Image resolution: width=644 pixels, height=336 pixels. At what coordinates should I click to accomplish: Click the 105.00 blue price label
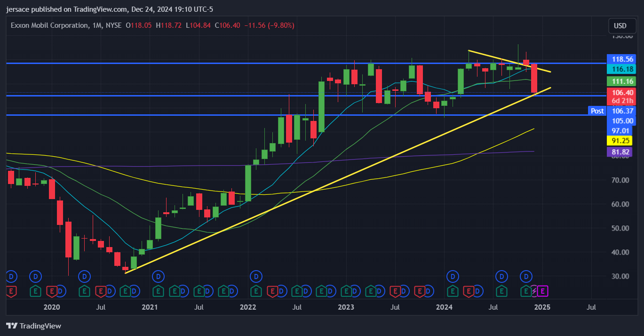click(621, 120)
